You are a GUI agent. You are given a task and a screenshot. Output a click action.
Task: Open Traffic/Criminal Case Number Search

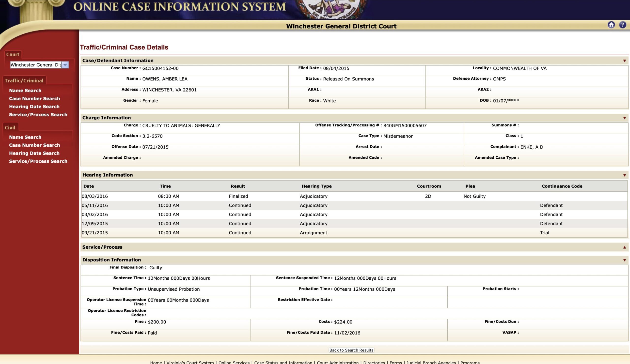pyautogui.click(x=34, y=98)
